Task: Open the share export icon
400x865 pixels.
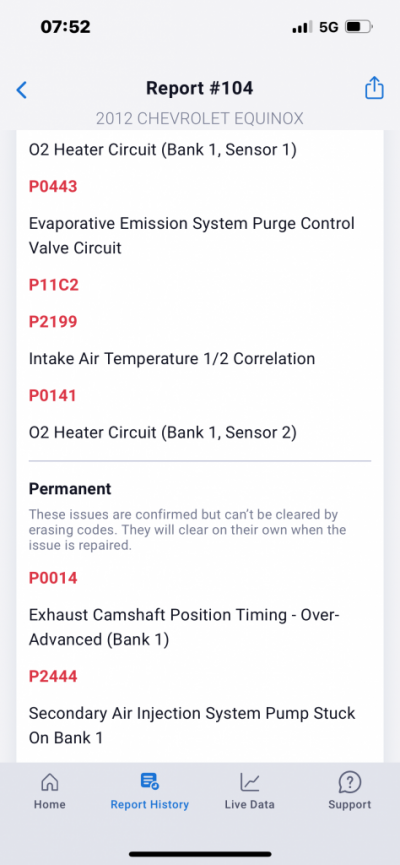Action: (x=374, y=88)
